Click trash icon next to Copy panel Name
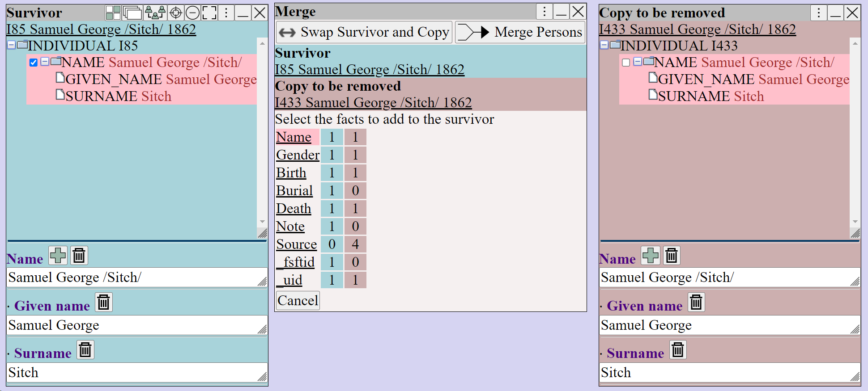This screenshot has width=868, height=391. [x=672, y=256]
